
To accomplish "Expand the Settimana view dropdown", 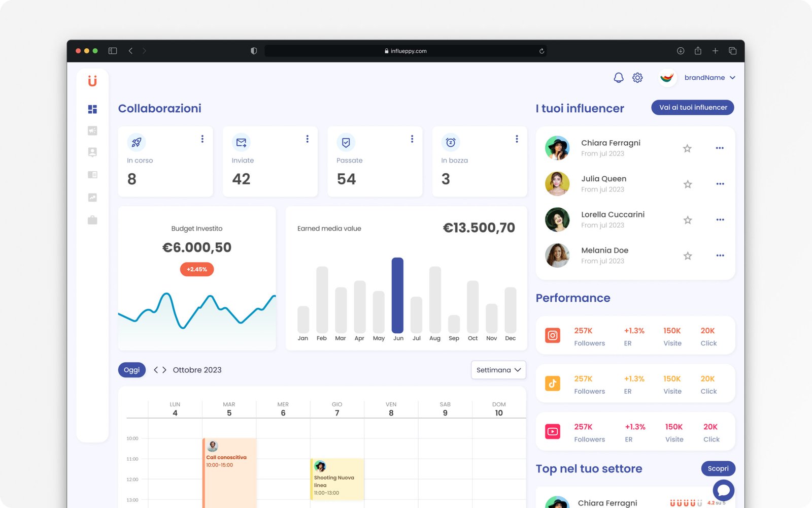I will (498, 370).
